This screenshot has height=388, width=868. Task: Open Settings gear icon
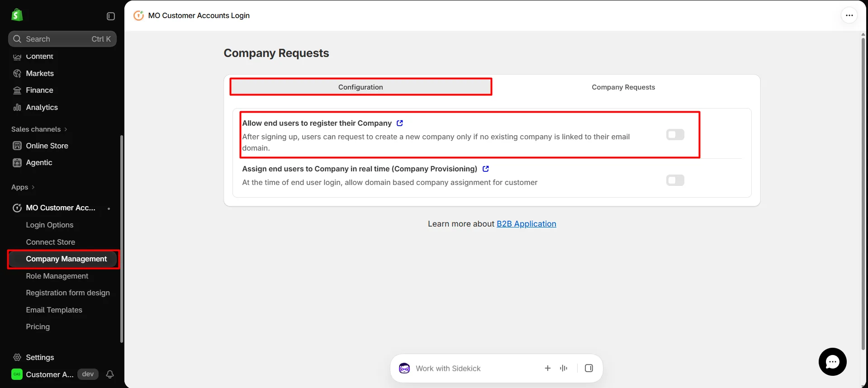pyautogui.click(x=17, y=357)
